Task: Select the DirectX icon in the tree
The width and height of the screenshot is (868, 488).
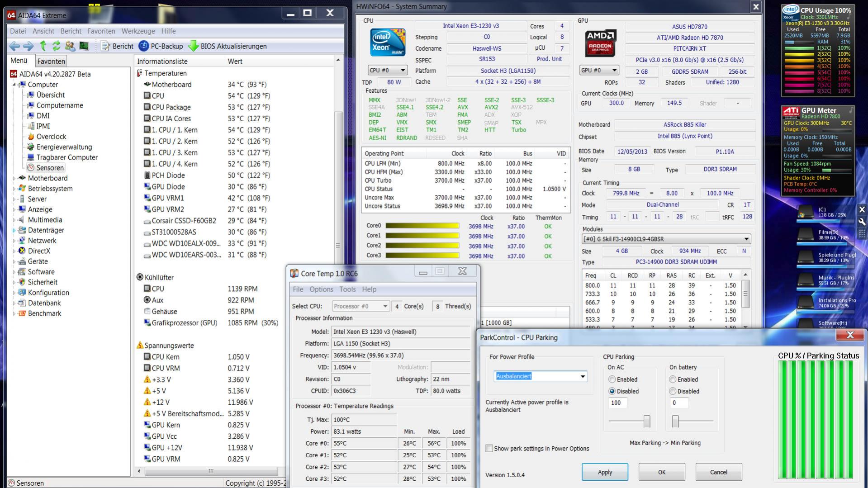Action: pyautogui.click(x=22, y=251)
